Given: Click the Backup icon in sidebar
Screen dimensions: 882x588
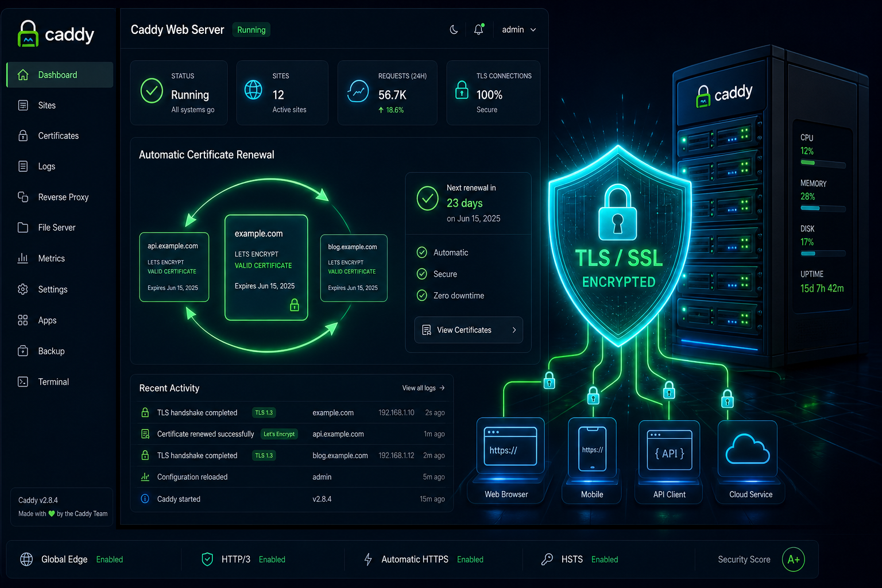Looking at the screenshot, I should [23, 351].
